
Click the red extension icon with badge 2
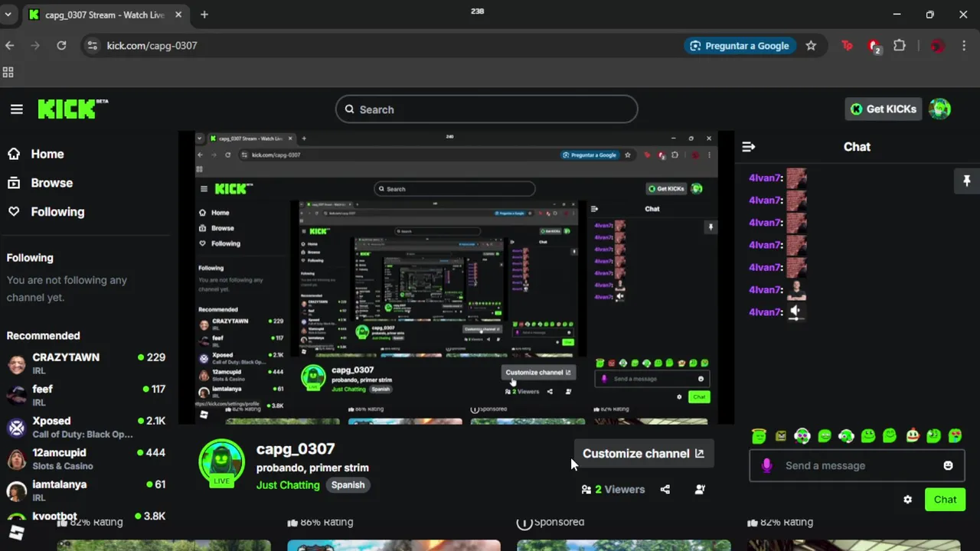(874, 47)
